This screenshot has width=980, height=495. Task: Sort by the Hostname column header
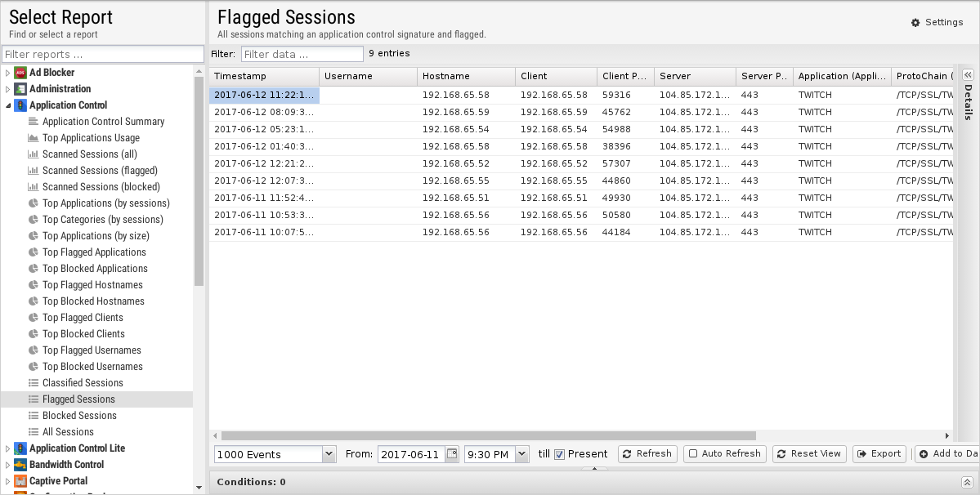[466, 76]
